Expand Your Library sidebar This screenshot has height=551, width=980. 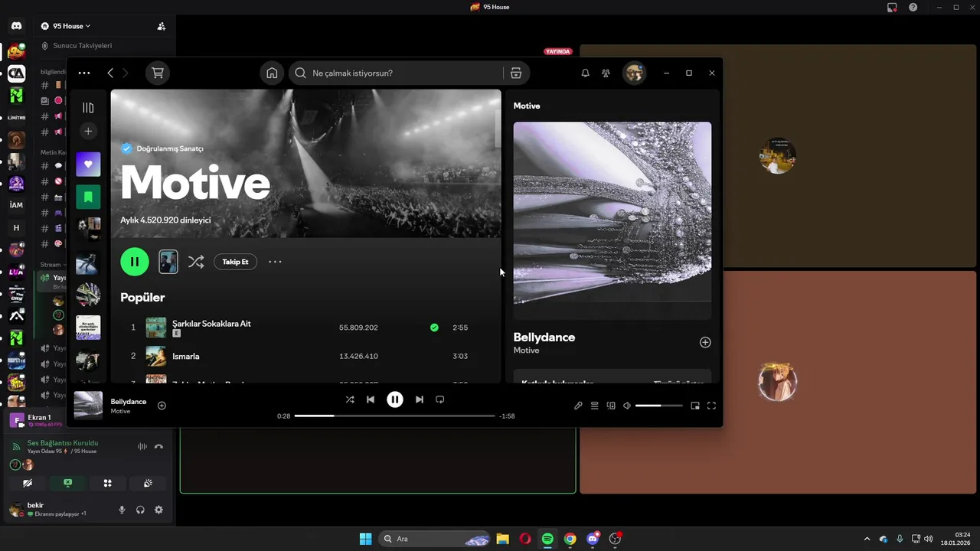(88, 108)
